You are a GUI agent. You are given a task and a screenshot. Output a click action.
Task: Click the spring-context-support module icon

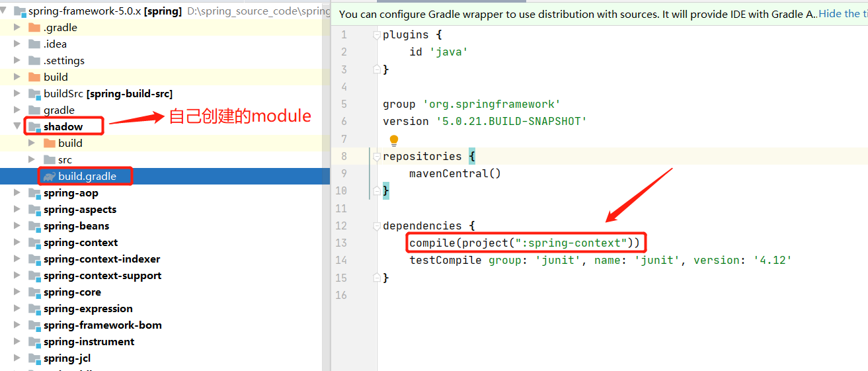click(x=34, y=276)
